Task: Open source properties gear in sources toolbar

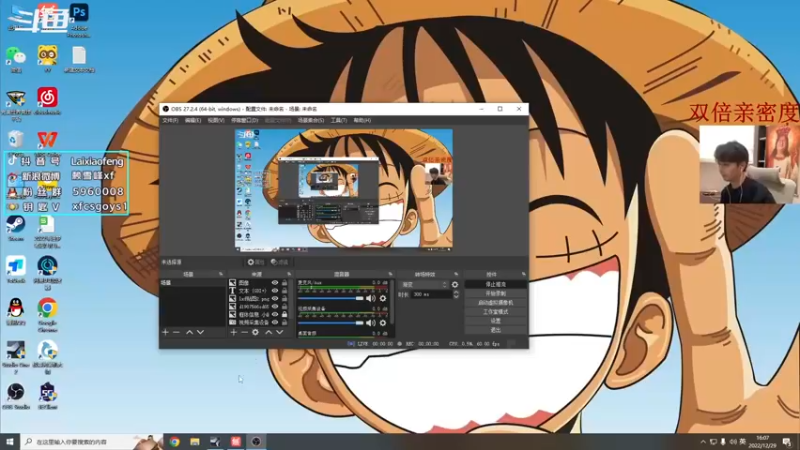Action: [256, 332]
